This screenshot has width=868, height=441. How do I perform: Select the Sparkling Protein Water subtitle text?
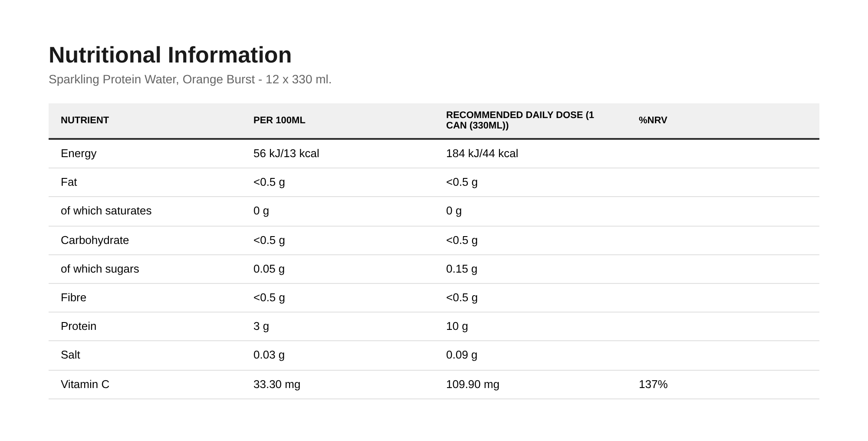(190, 79)
